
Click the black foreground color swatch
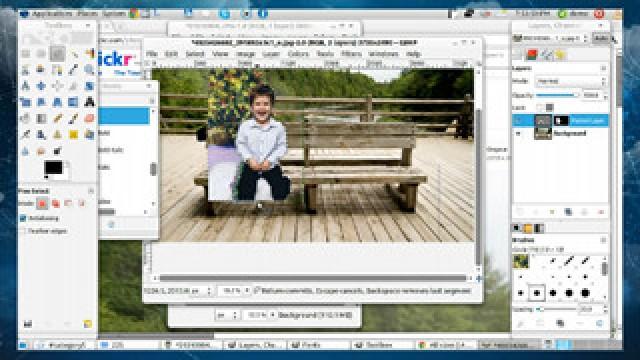pos(53,167)
